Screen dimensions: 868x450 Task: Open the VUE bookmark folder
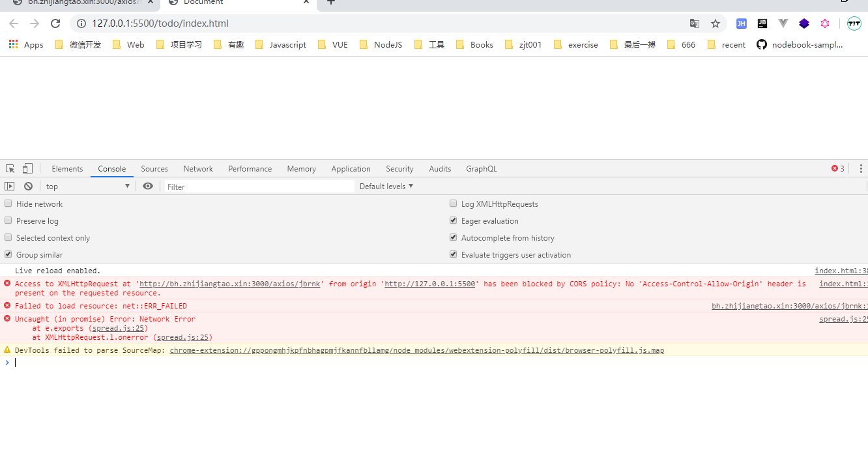pyautogui.click(x=333, y=44)
